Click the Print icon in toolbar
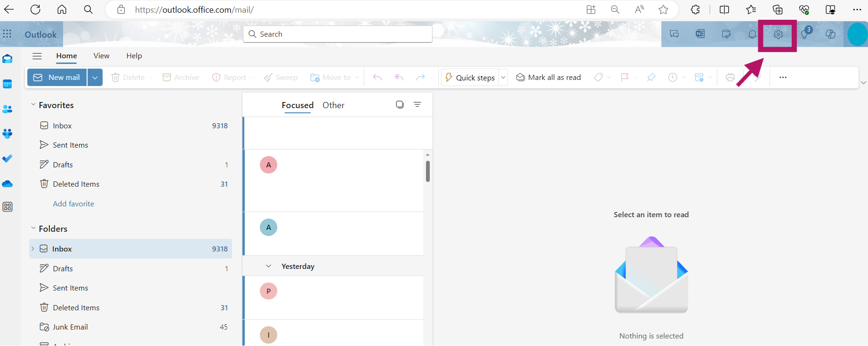This screenshot has height=346, width=868. coord(730,78)
